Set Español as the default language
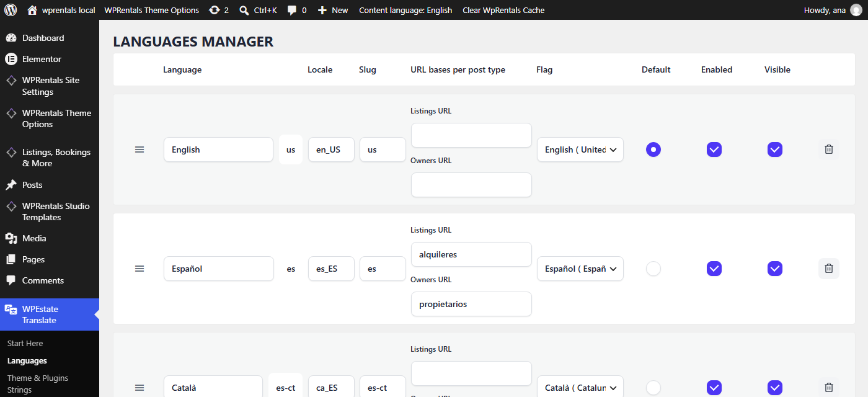868x397 pixels. point(653,269)
